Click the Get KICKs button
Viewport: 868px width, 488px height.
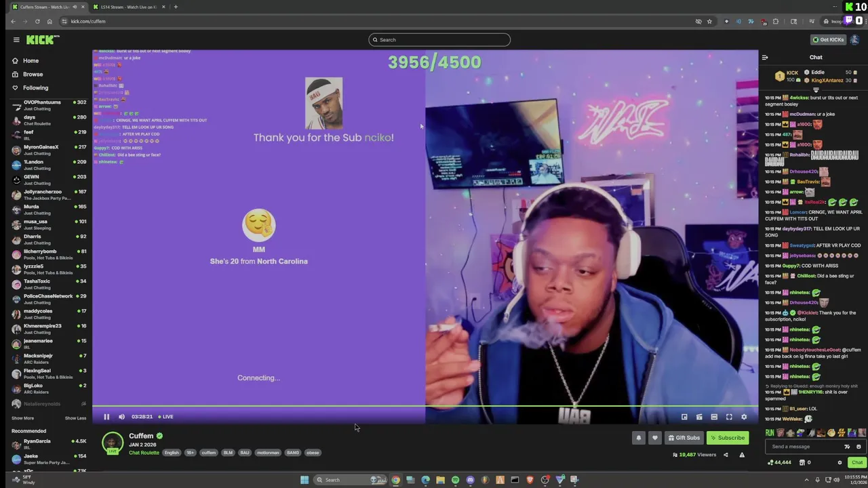tap(829, 39)
